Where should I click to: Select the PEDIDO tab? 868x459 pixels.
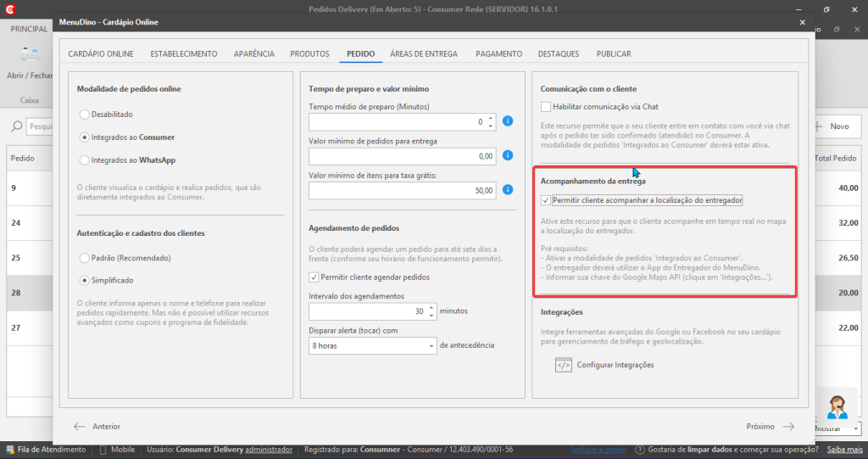[x=361, y=53]
